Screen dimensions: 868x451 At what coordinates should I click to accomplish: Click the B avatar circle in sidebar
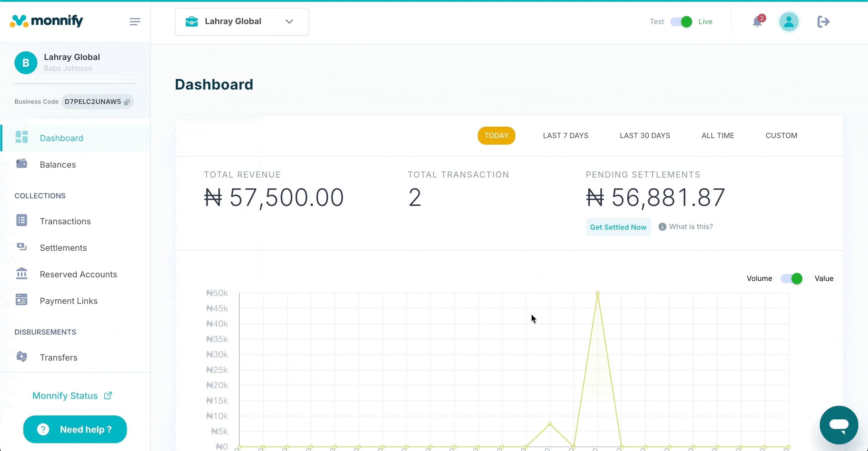point(26,63)
